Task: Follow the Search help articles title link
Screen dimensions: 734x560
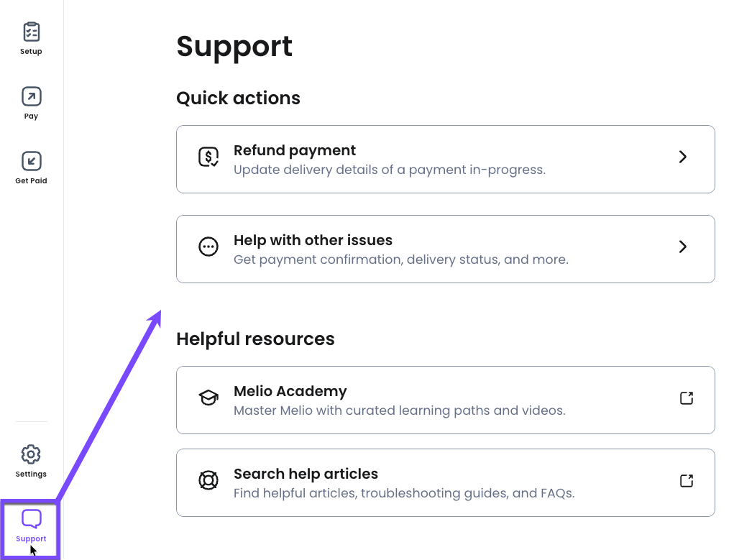Action: [x=306, y=474]
